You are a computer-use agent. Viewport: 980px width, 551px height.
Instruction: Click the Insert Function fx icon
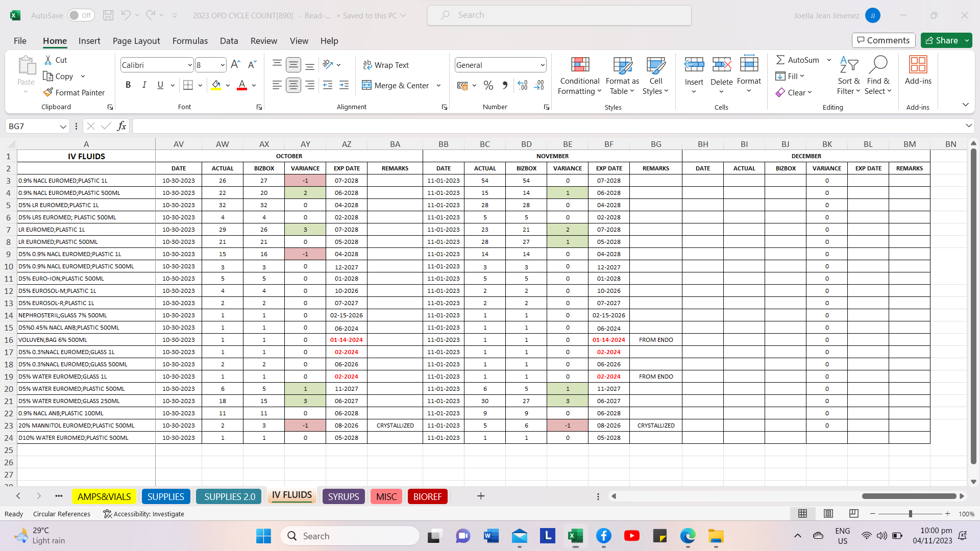tap(121, 126)
